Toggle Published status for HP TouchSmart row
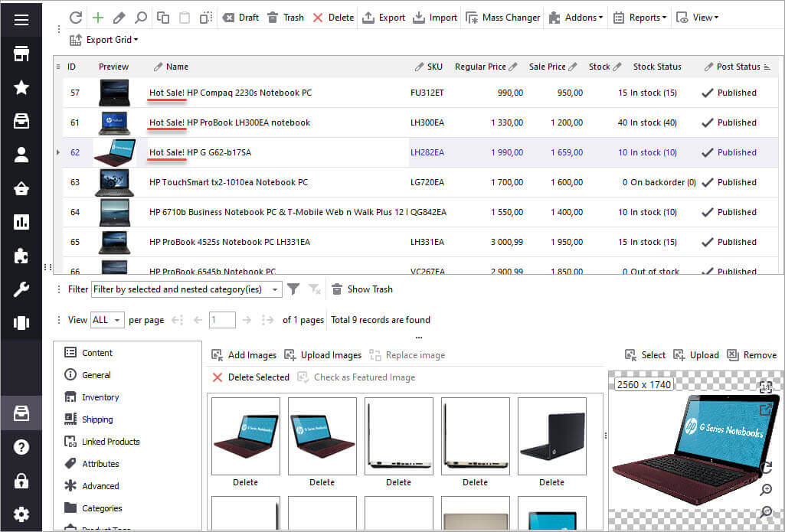The image size is (785, 532). [708, 182]
